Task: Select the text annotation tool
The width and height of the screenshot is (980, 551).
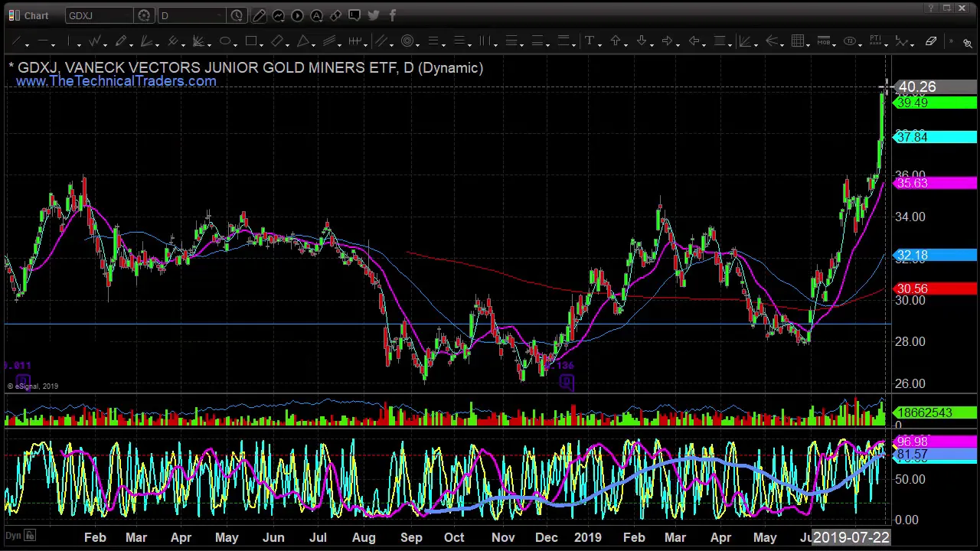Action: click(x=590, y=41)
